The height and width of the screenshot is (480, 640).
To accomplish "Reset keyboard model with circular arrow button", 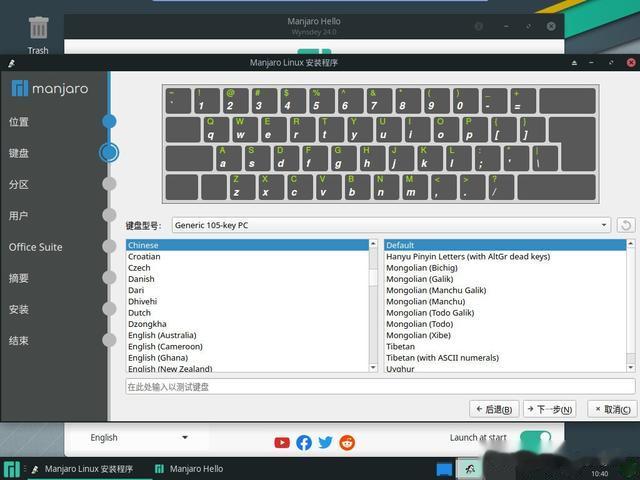I will [626, 225].
